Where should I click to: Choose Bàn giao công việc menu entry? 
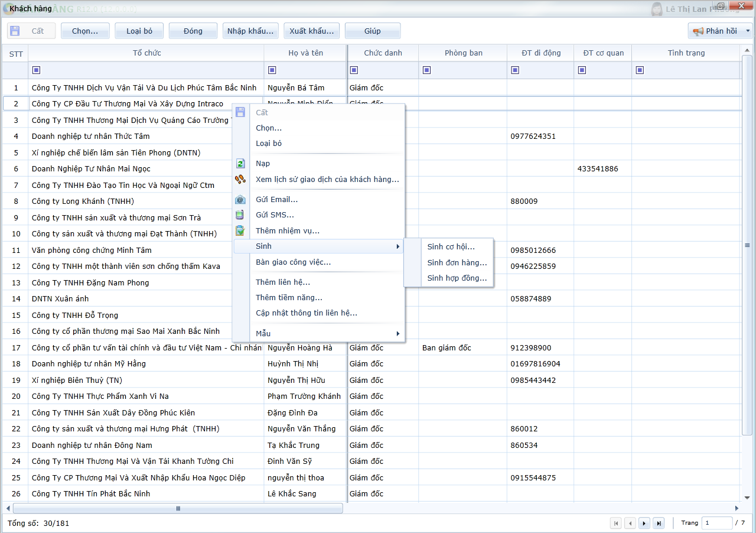tap(293, 262)
